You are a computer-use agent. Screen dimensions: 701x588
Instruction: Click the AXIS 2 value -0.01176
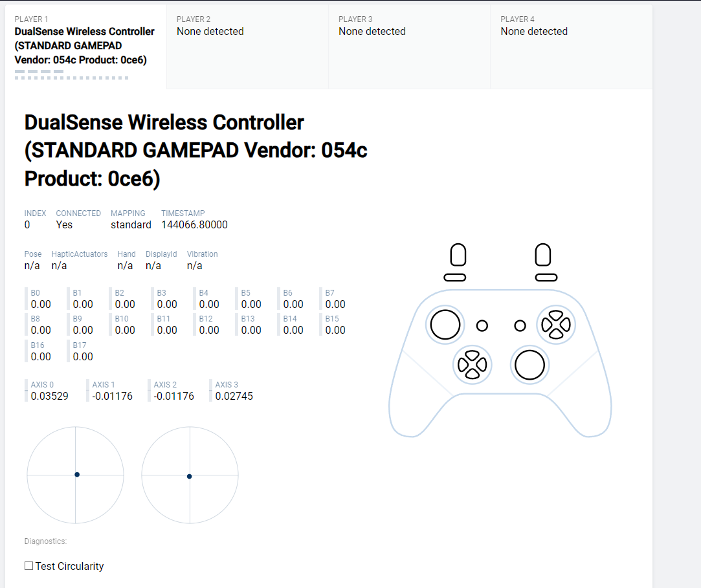pos(173,397)
